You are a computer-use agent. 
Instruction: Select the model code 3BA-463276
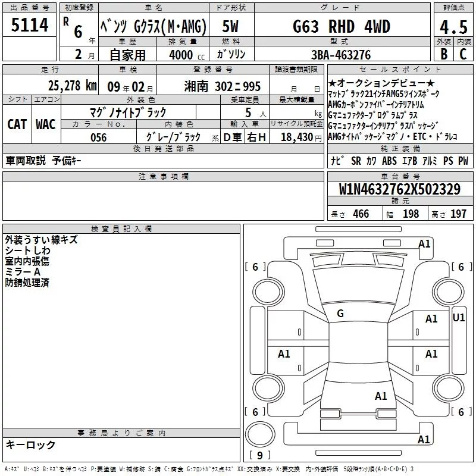point(341,55)
